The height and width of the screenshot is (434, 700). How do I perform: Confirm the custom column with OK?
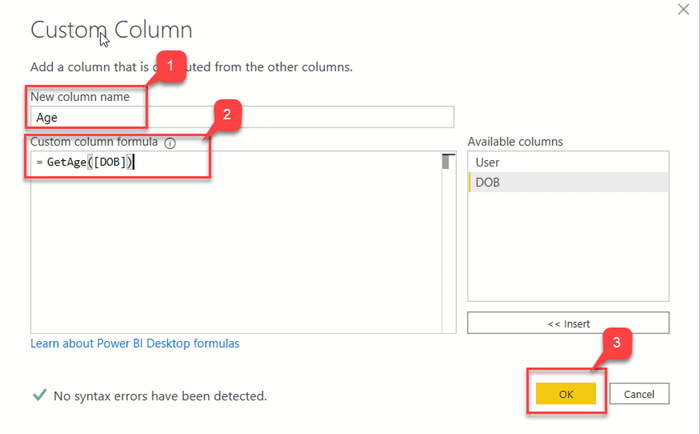click(566, 394)
